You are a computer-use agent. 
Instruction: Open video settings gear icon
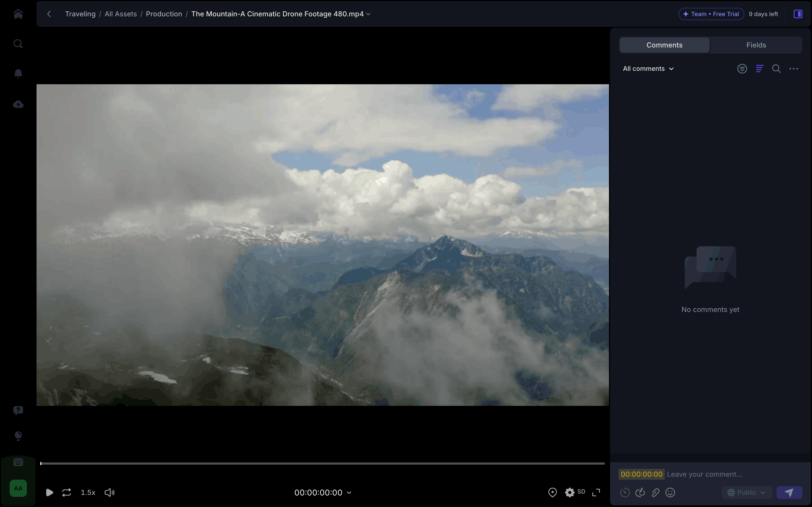pyautogui.click(x=570, y=492)
